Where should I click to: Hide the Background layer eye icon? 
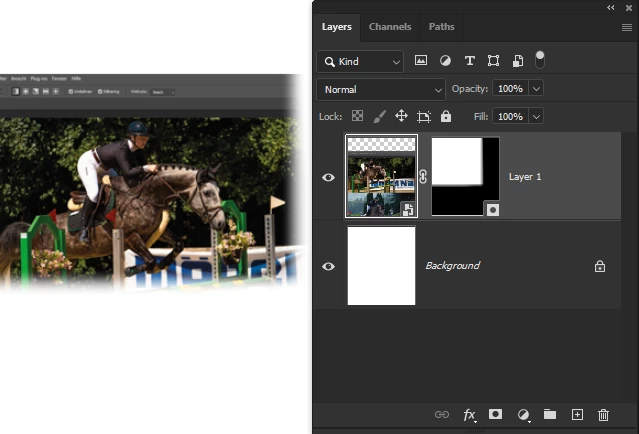[x=328, y=267]
